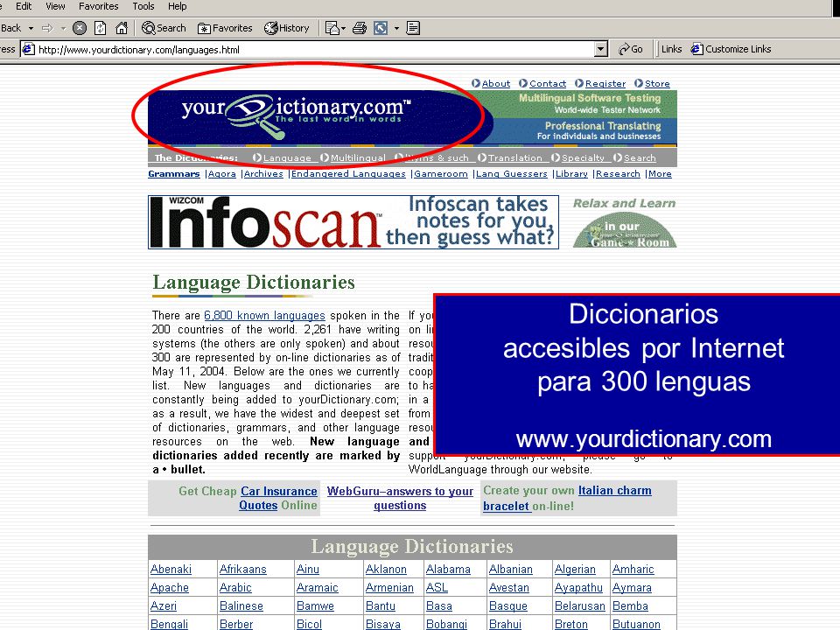The image size is (840, 630).
Task: Click the WebGuru answers to your questions link
Action: click(x=400, y=498)
